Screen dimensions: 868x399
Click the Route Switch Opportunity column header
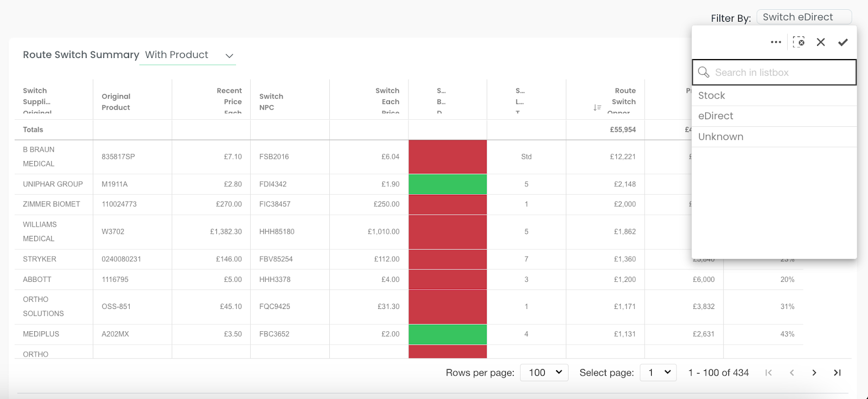click(605, 100)
